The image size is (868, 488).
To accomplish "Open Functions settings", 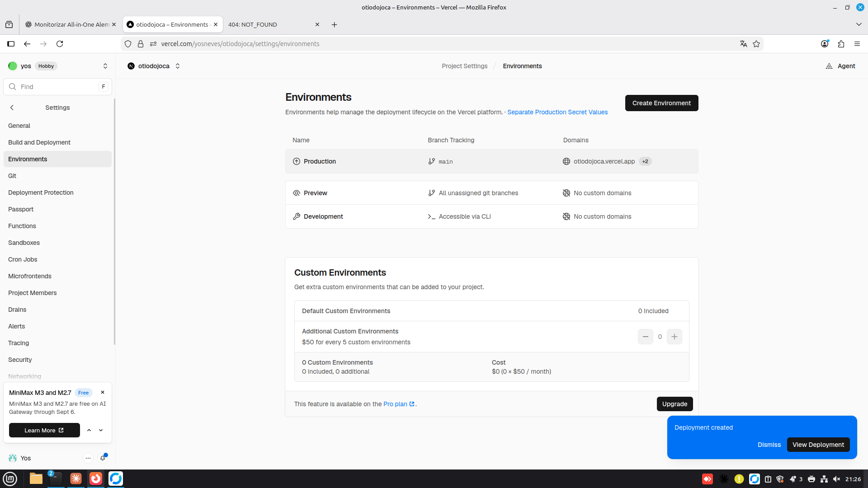I will pos(57,226).
